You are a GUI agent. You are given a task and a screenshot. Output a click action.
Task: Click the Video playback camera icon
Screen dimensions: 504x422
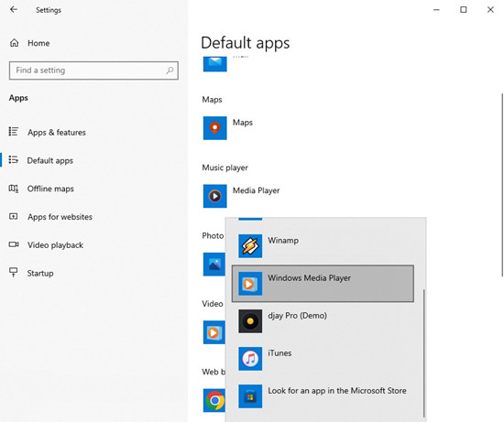[x=14, y=244]
